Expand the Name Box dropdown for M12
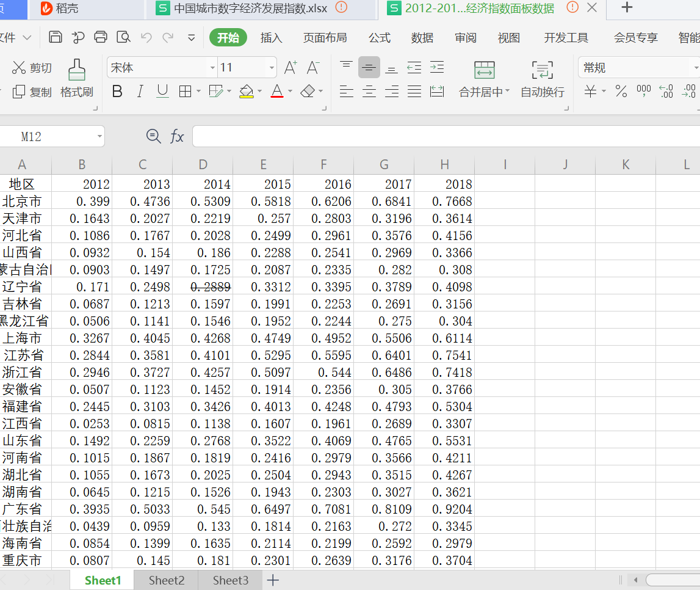Viewport: 700px width, 590px height. (x=99, y=136)
